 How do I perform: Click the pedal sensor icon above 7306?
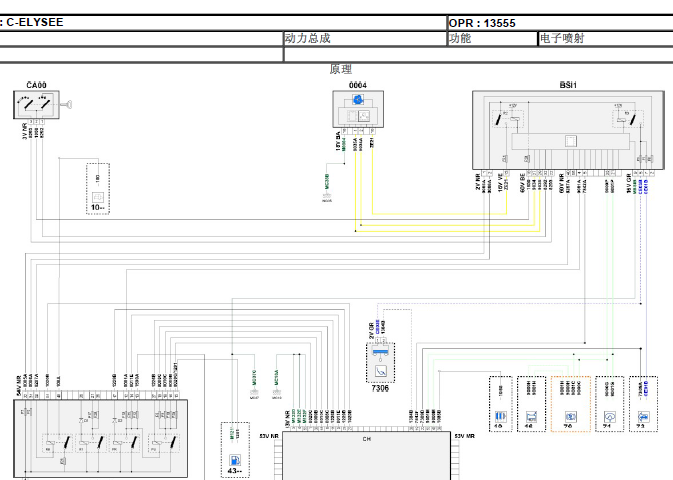point(380,371)
